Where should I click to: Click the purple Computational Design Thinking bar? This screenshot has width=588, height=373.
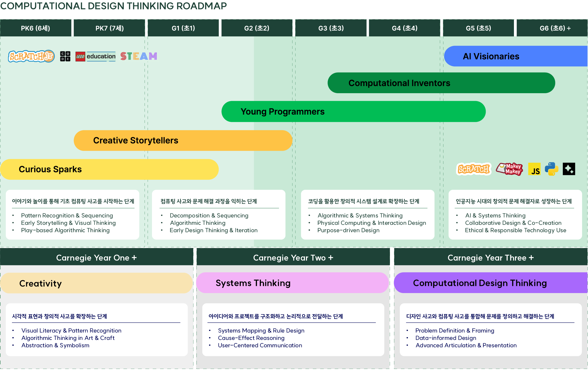coord(491,283)
